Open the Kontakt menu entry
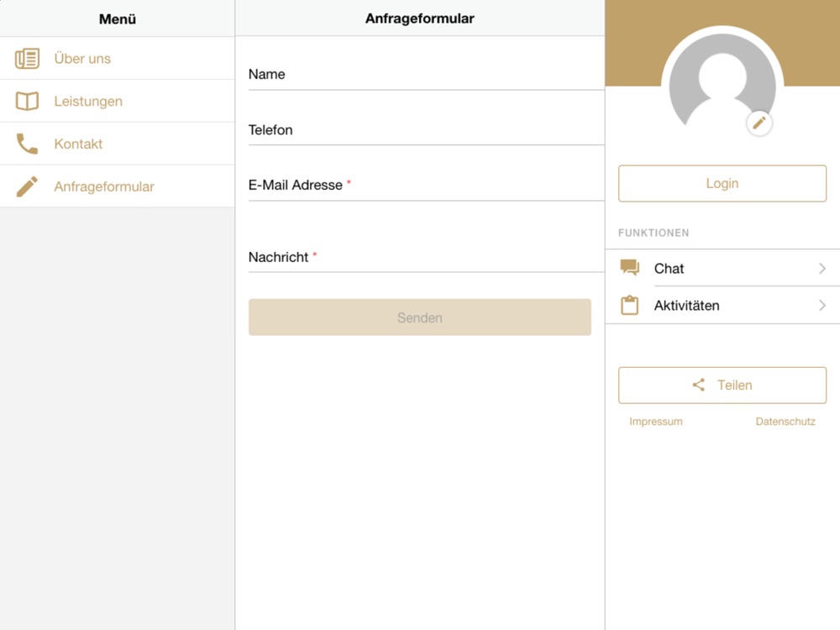The width and height of the screenshot is (840, 630). click(x=118, y=144)
